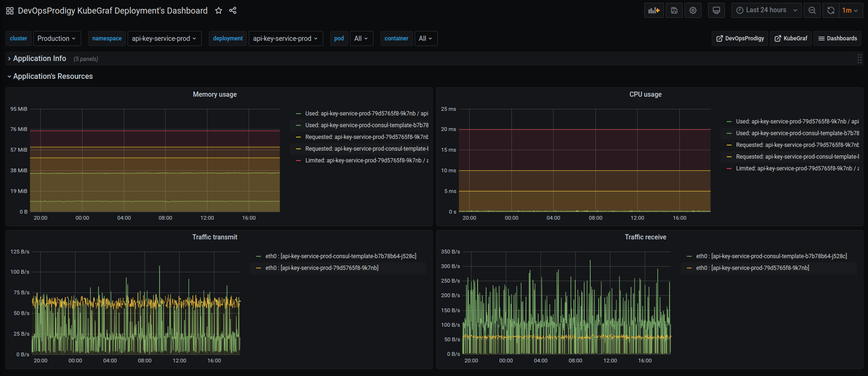Open the Dashboards links menu
The width and height of the screenshot is (868, 376).
(x=838, y=38)
